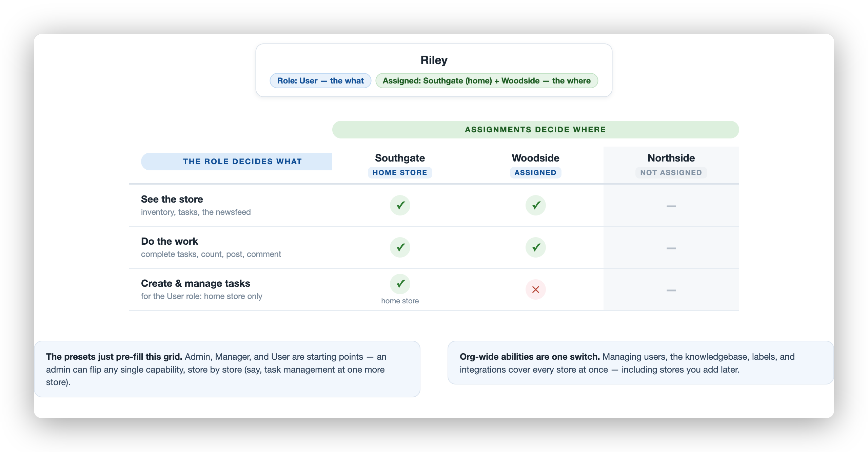Select the Role: User pill
This screenshot has width=868, height=452.
(320, 81)
